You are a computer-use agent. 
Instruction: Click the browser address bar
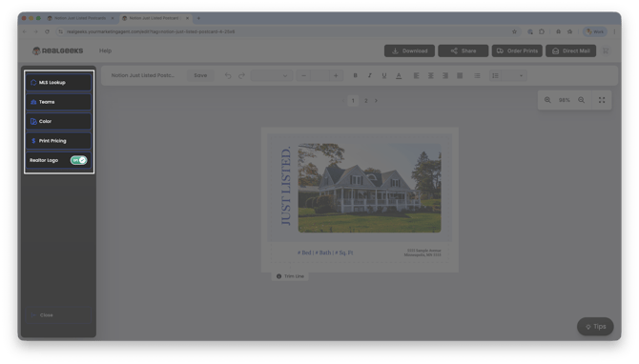click(x=285, y=31)
